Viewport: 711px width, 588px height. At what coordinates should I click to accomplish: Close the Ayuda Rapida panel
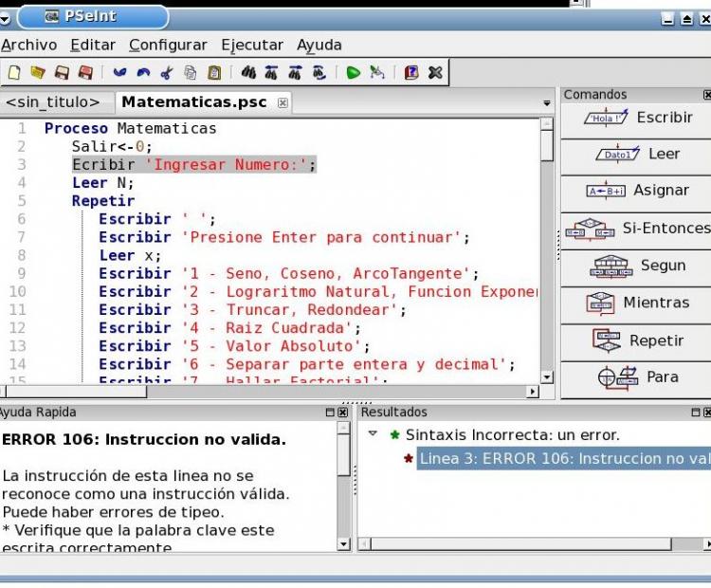pos(342,413)
